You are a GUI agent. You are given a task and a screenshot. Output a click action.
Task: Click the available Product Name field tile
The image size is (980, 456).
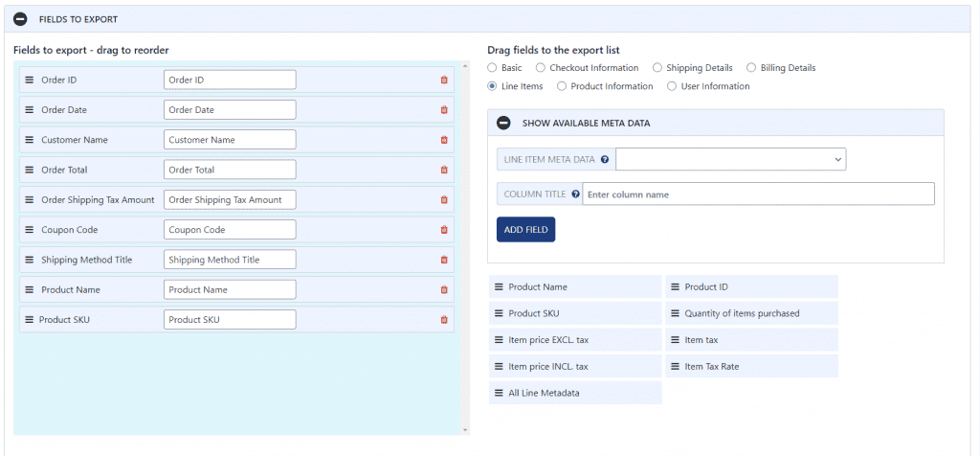pyautogui.click(x=575, y=287)
